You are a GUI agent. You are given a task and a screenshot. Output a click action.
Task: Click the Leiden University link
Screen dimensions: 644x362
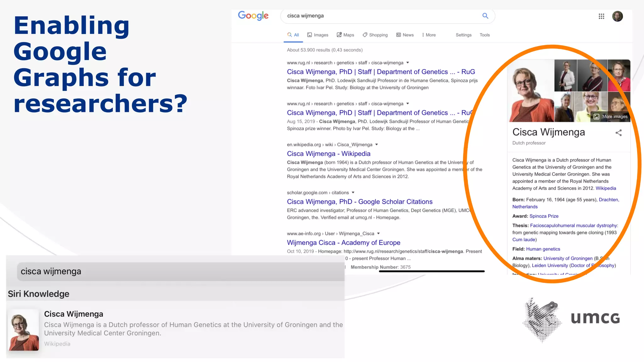tap(550, 265)
